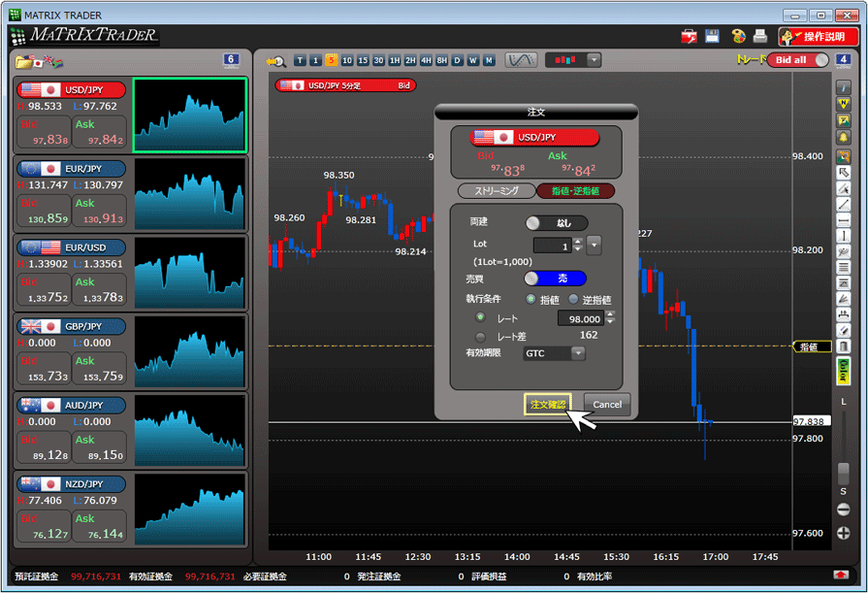Select the 1H timeframe button

click(x=394, y=60)
